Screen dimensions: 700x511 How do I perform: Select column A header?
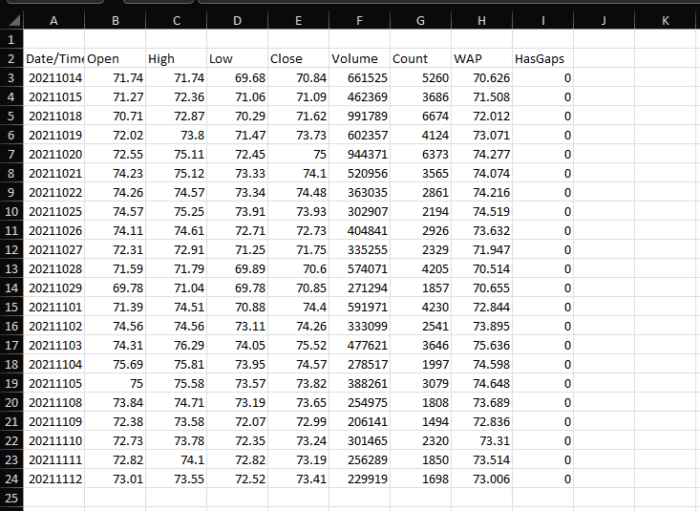pos(54,21)
